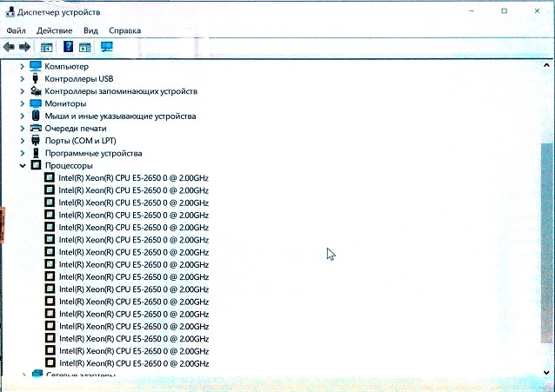555x392 pixels.
Task: Click the icon beside Программные устройства
Action: pos(36,153)
